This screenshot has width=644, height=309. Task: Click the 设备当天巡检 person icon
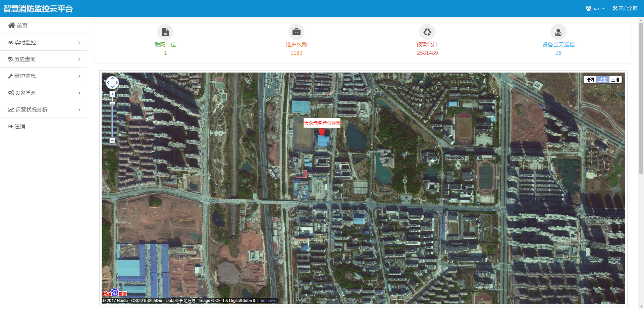[x=558, y=32]
